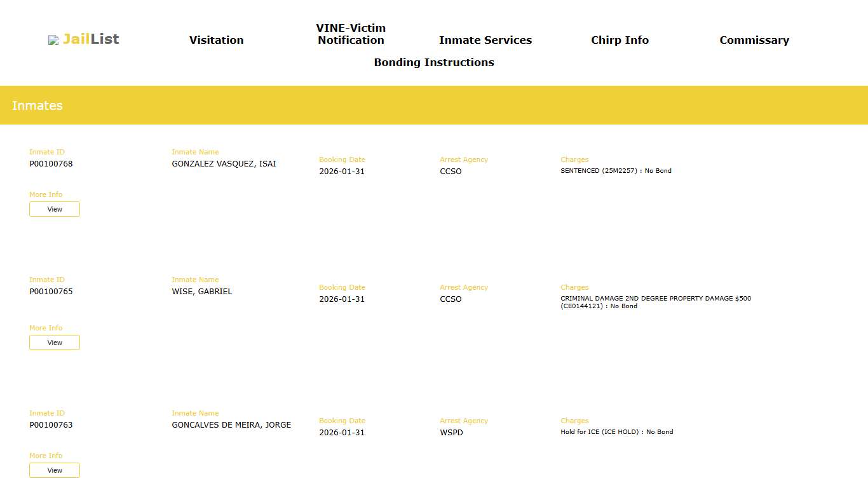This screenshot has width=868, height=488.
Task: Click the Hold for ICE charge text
Action: 616,432
